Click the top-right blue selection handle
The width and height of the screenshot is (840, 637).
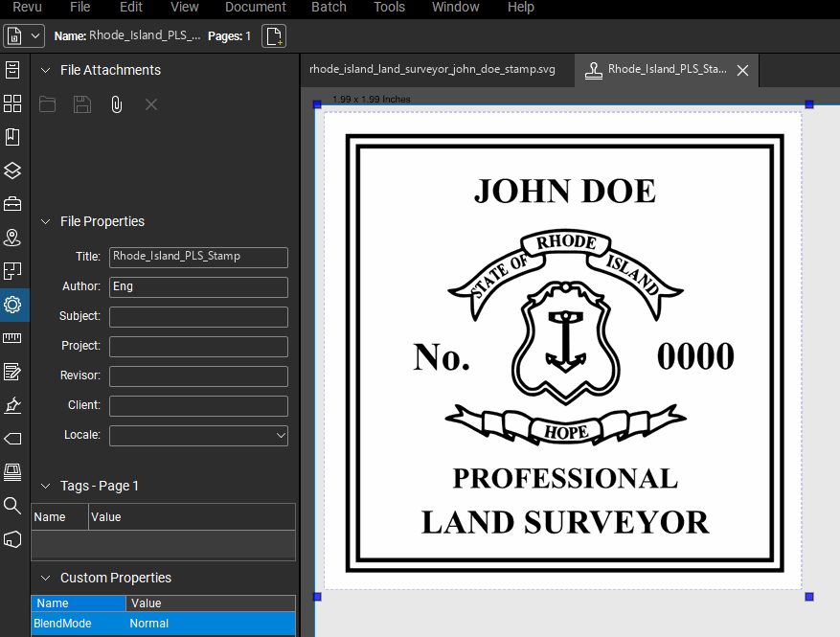pos(809,104)
